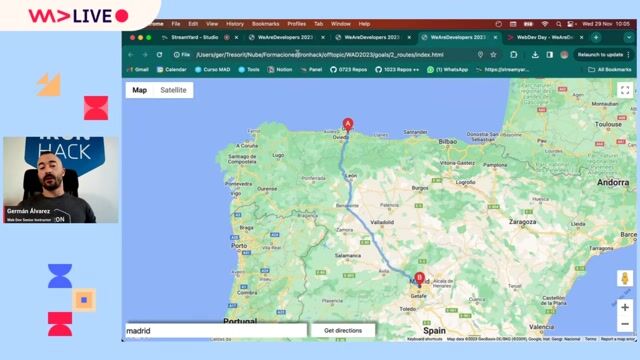640x360 pixels.
Task: Click route marker A near Oviedo
Action: (x=348, y=124)
